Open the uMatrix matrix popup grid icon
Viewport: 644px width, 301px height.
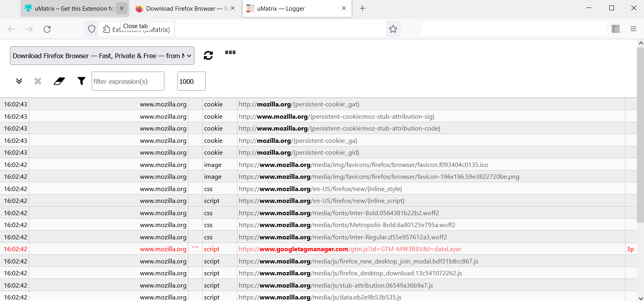[230, 52]
